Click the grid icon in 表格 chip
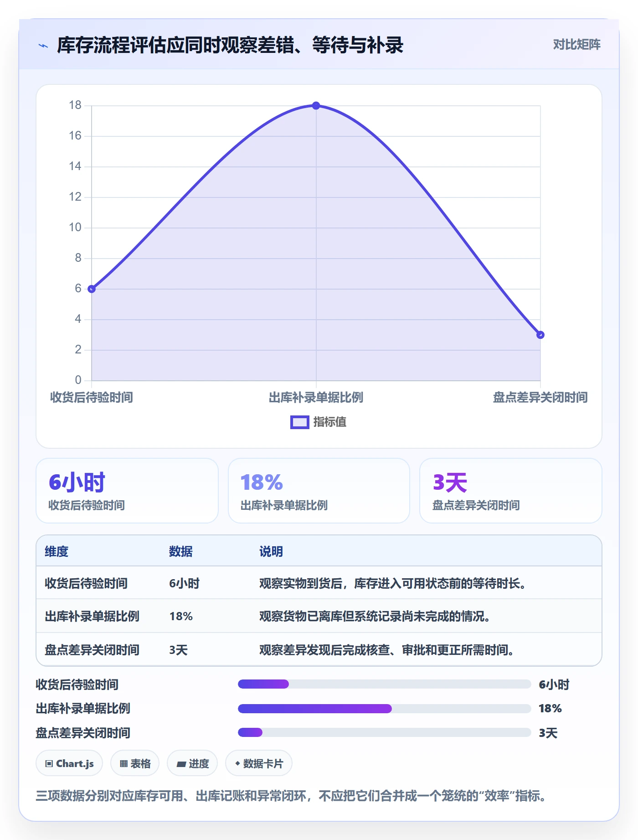The height and width of the screenshot is (840, 638). click(x=123, y=764)
